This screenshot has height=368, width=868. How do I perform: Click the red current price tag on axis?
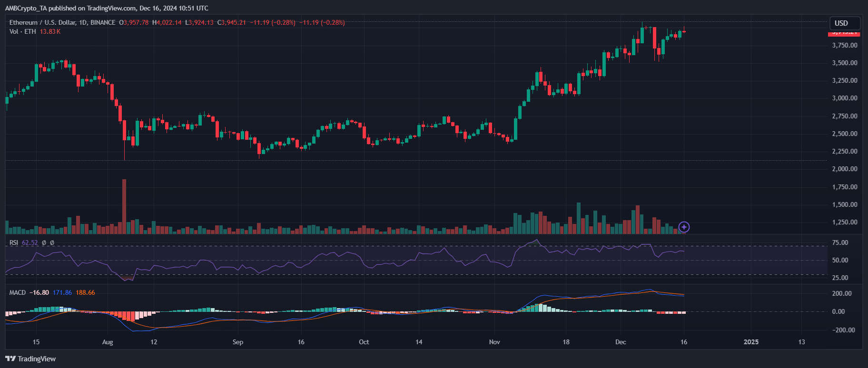[x=844, y=33]
